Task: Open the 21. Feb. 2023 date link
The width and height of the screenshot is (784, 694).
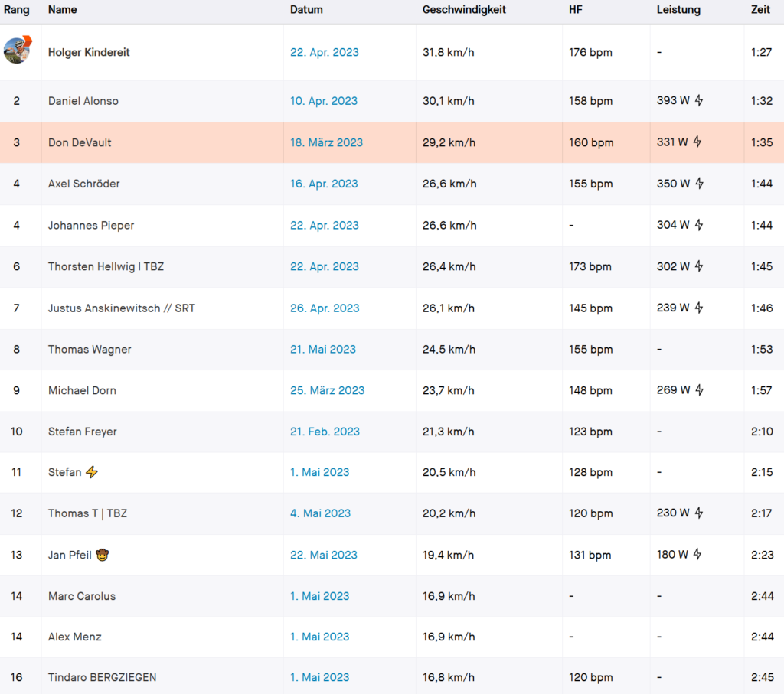Action: [325, 432]
